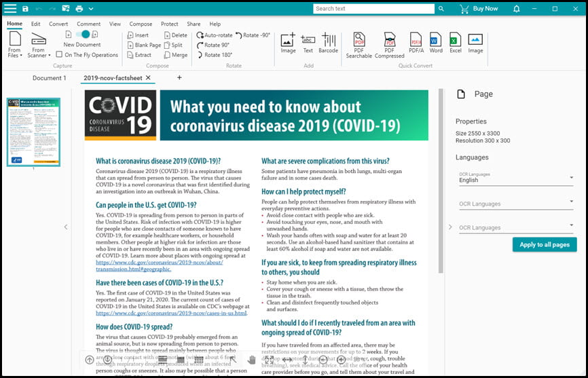Close the 2019-ncov-factsheet tab

(148, 77)
